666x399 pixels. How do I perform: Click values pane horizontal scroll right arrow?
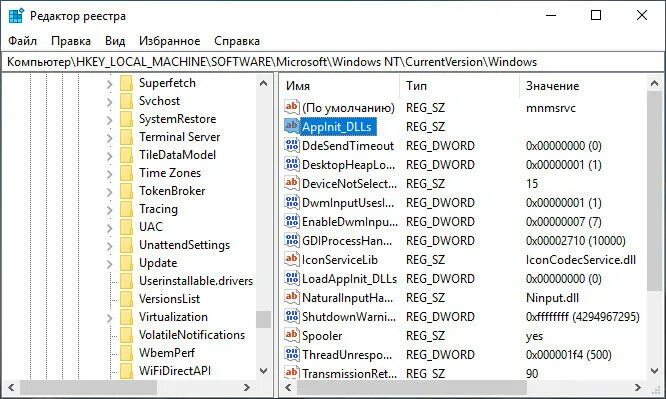click(x=638, y=388)
